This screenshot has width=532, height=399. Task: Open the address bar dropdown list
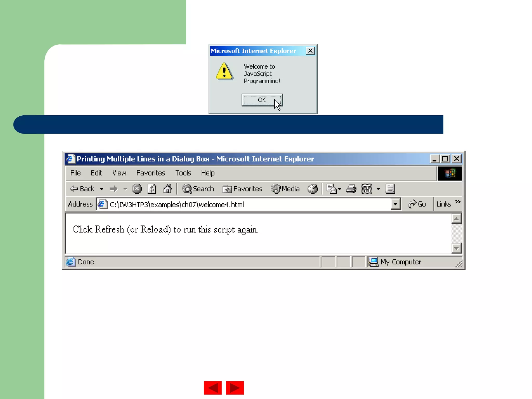point(395,204)
